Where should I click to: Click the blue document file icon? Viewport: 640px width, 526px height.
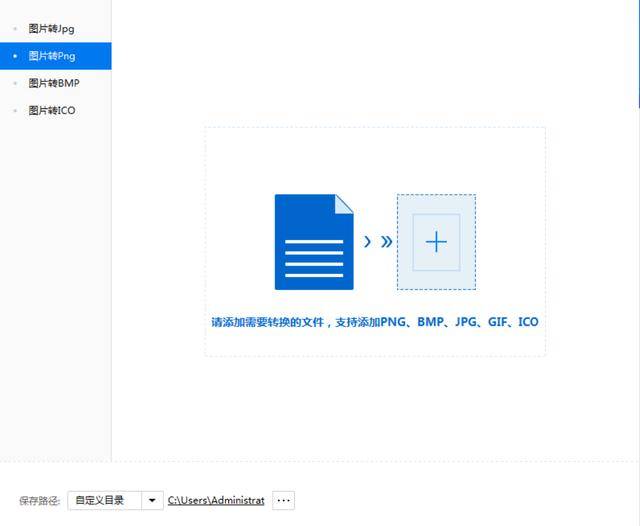[314, 242]
